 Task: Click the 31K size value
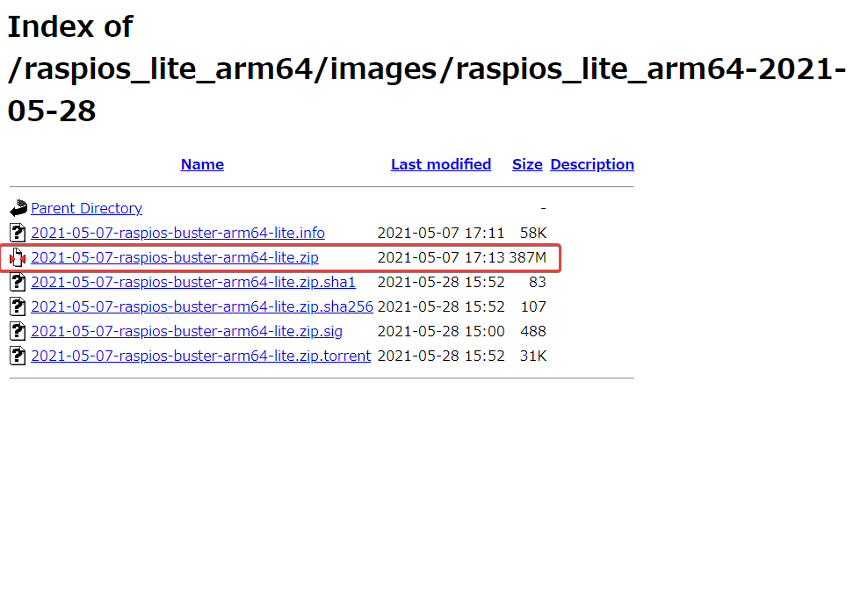[x=533, y=356]
